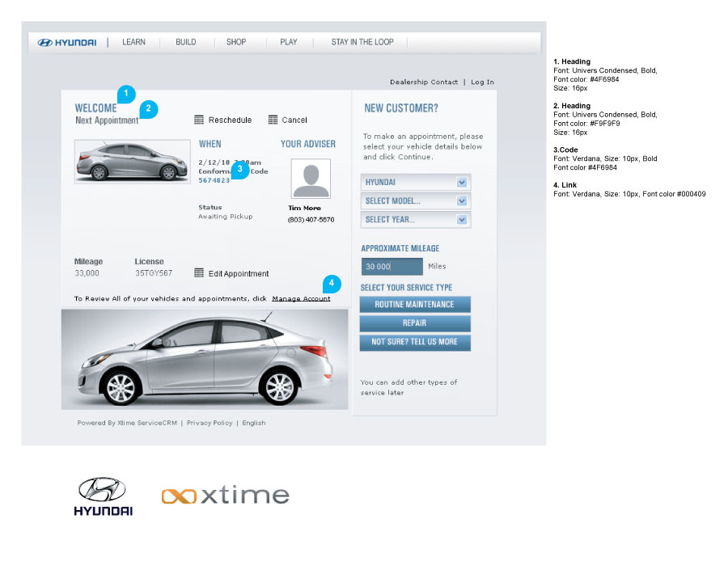Open the HYUNDAI make dropdown
The image size is (728, 561).
tap(416, 183)
